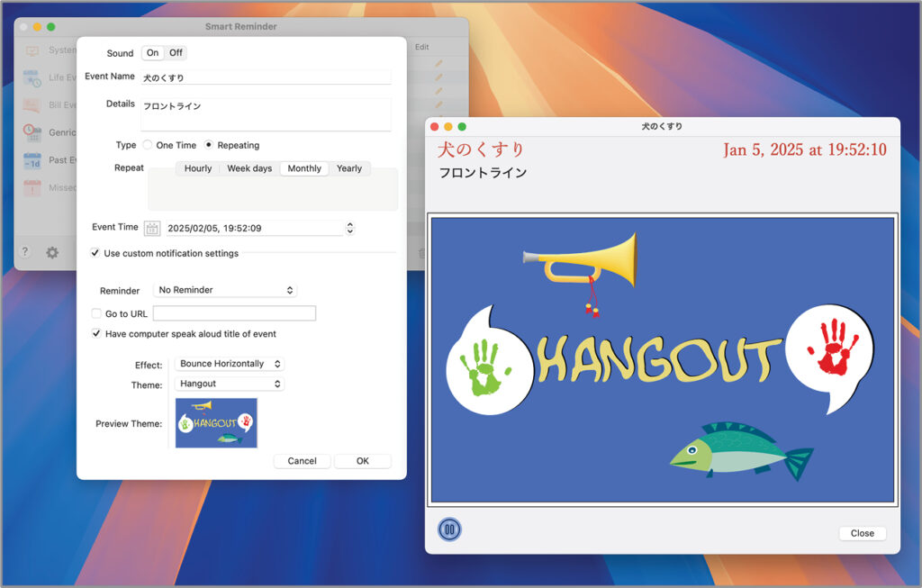This screenshot has height=588, width=922.
Task: Switch to the Yearly repeat tab
Action: pos(349,168)
